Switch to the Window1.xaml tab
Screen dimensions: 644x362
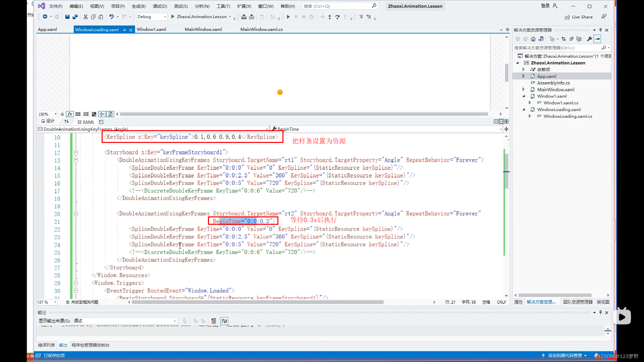(x=151, y=30)
